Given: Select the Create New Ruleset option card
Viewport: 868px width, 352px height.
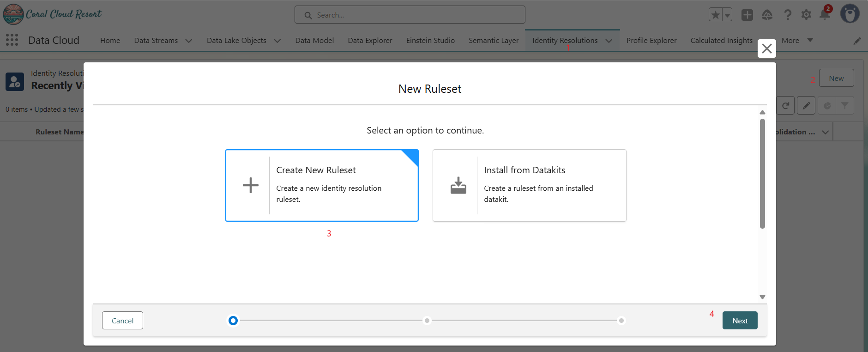Looking at the screenshot, I should click(x=322, y=185).
